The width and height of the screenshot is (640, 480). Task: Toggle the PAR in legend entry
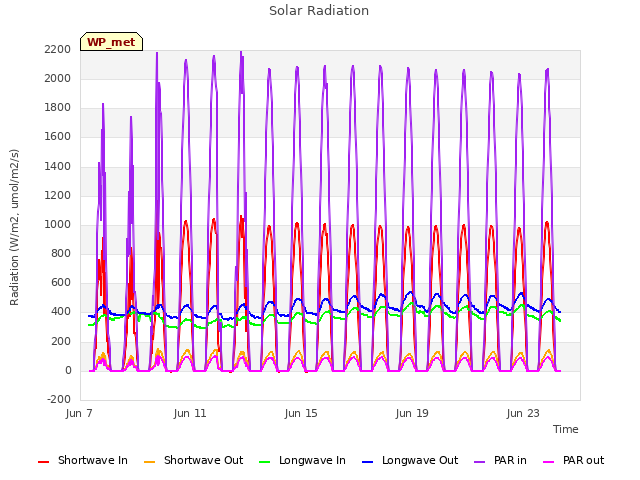tap(500, 460)
